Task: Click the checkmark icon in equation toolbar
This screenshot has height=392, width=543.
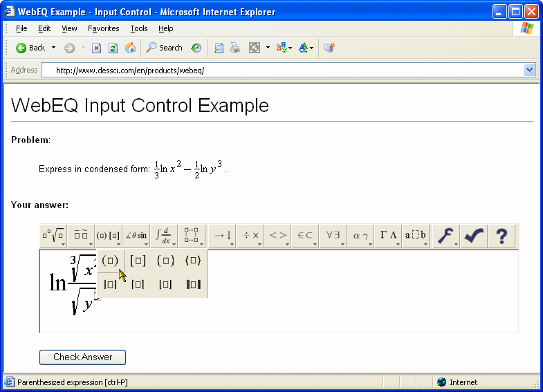Action: (x=473, y=236)
